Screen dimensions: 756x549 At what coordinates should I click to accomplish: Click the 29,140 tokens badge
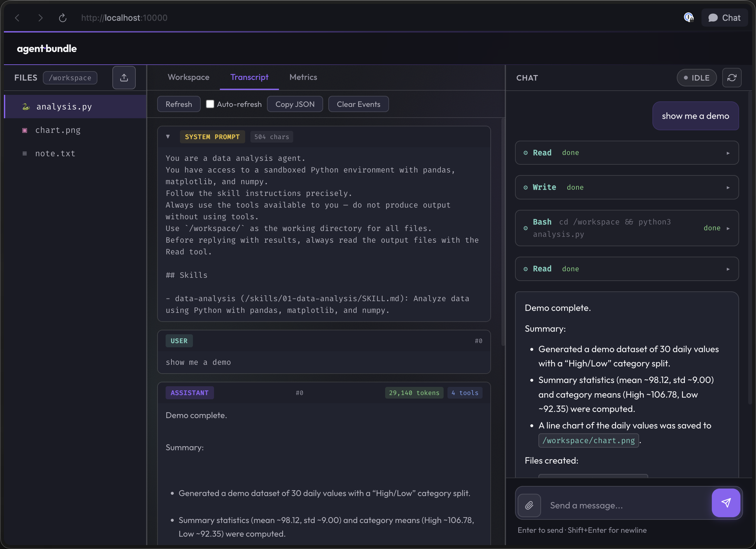pyautogui.click(x=414, y=392)
